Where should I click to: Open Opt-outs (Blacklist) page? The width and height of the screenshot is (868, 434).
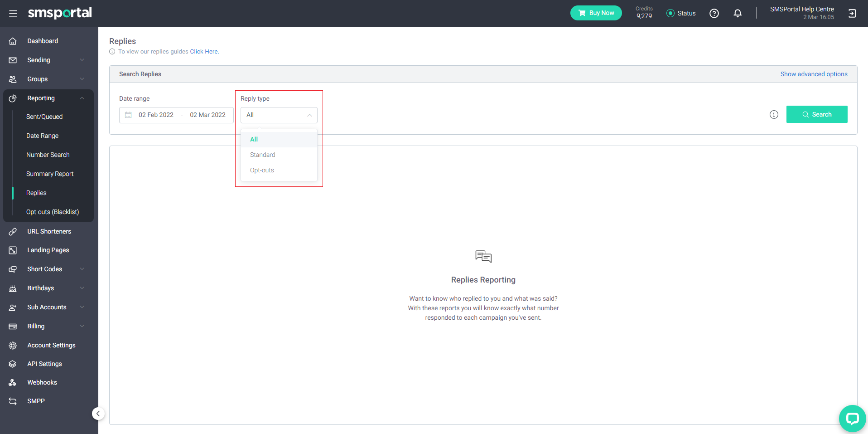[53, 212]
